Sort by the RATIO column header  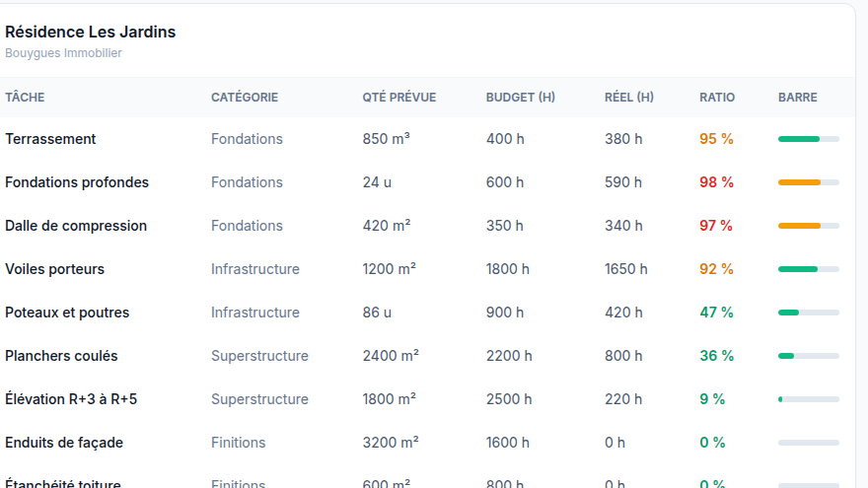(717, 98)
